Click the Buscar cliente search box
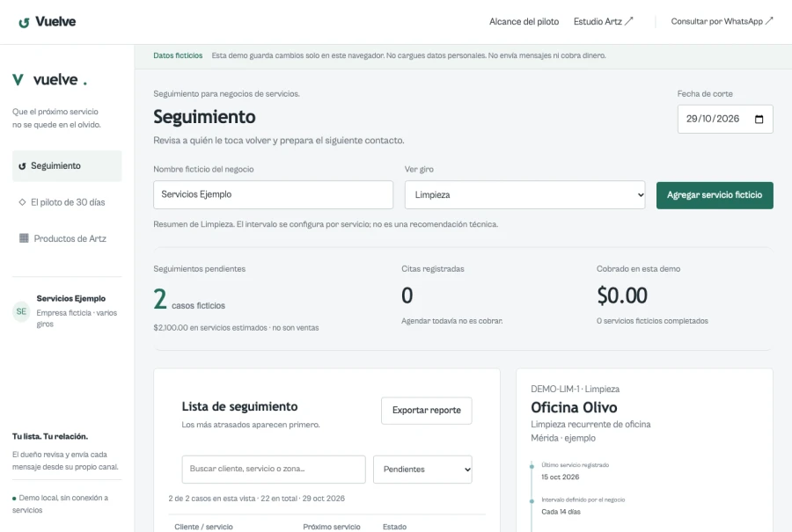This screenshot has height=532, width=792. coord(274,470)
